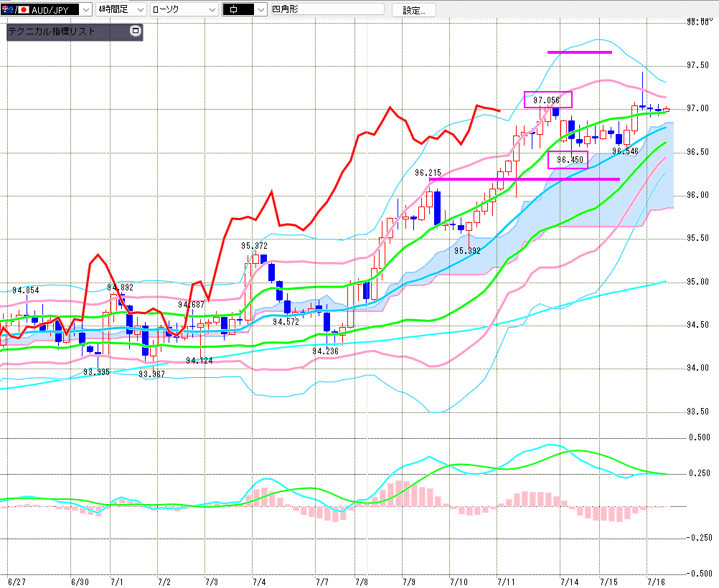Screen dimensions: 719x588
Task: Click the 94.892 high price label
Action: coord(120,288)
